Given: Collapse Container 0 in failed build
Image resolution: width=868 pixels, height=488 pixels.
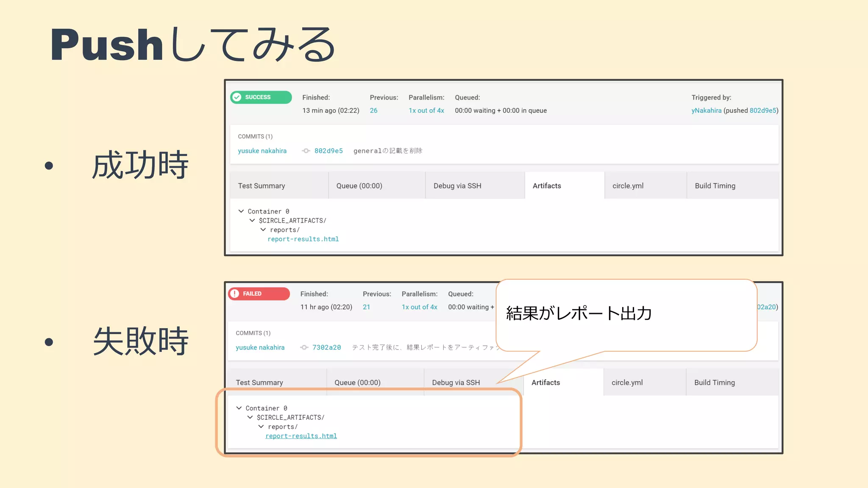Looking at the screenshot, I should 239,408.
